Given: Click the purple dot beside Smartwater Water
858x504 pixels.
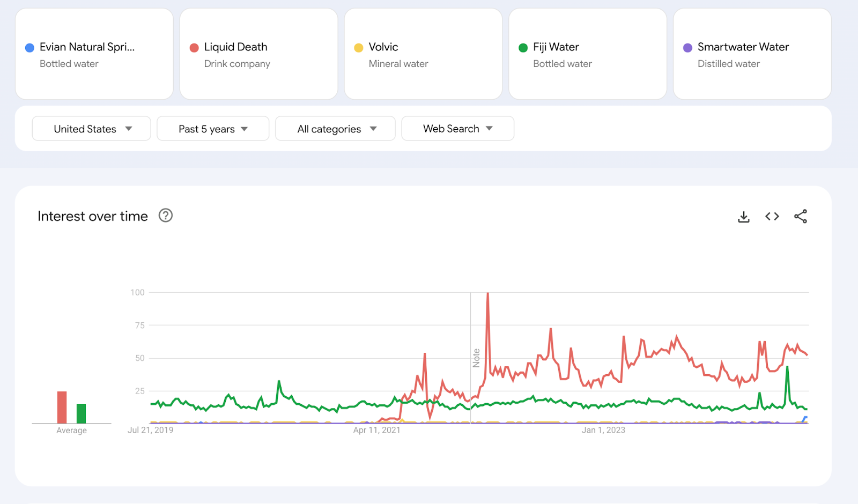Looking at the screenshot, I should 687,48.
